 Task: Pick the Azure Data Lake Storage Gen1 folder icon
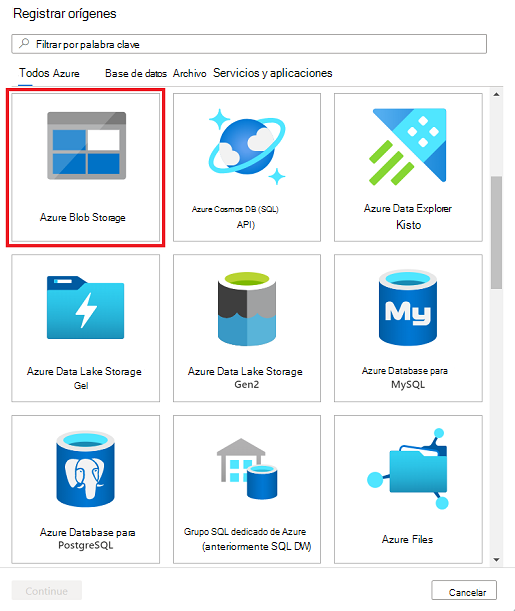click(86, 307)
